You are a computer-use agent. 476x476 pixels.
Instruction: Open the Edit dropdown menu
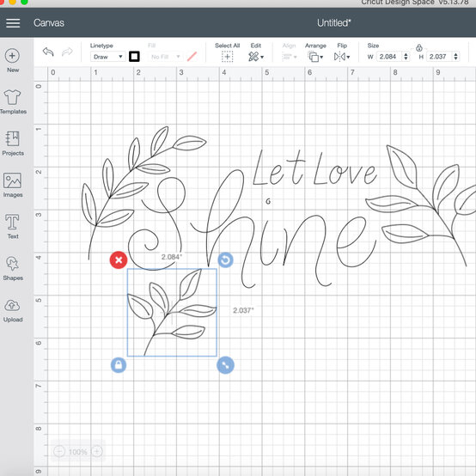(256, 57)
